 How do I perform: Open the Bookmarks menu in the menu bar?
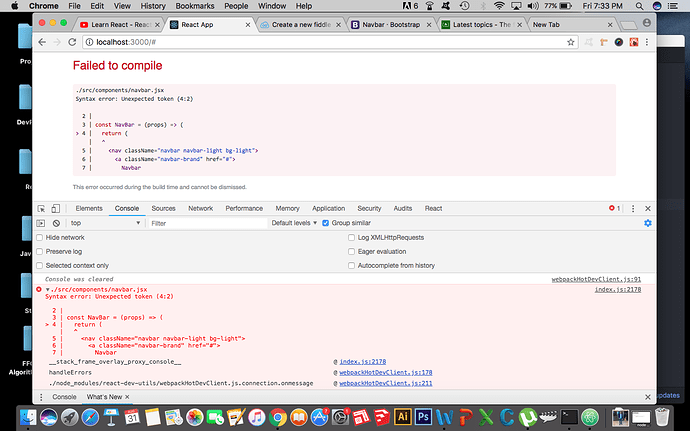point(195,6)
